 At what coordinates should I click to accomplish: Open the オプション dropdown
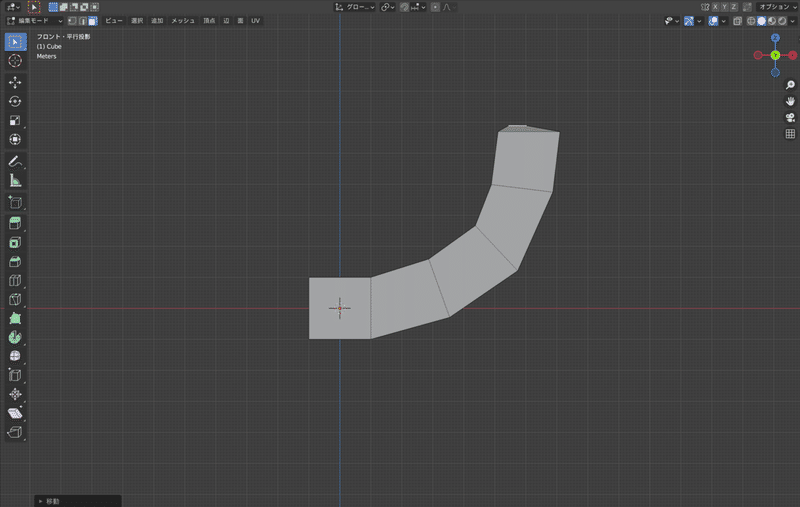click(777, 7)
